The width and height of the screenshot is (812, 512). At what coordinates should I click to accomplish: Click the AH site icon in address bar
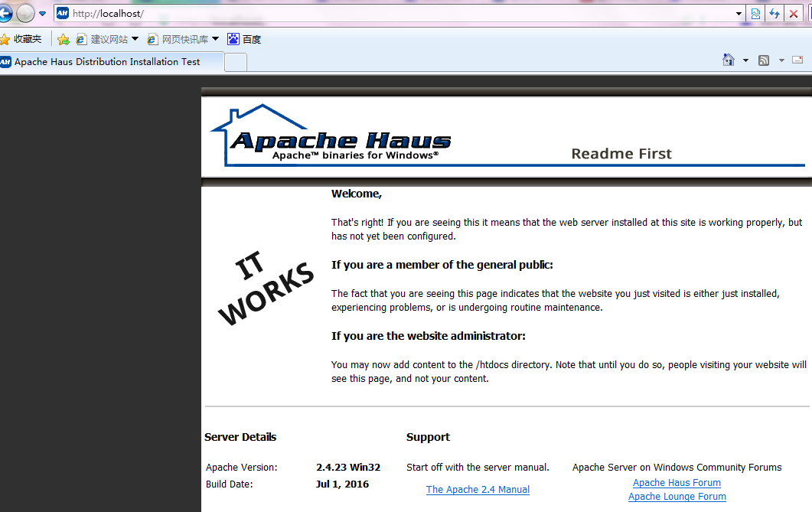point(63,14)
